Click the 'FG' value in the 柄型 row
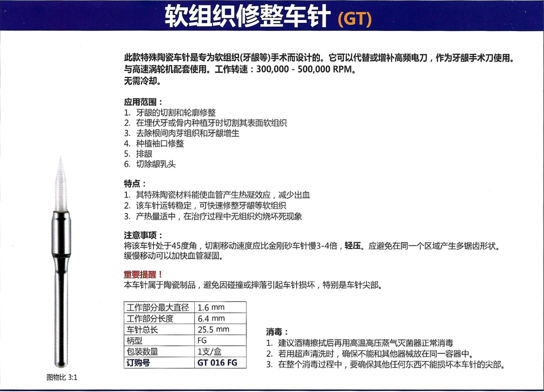This screenshot has width=544, height=392. click(202, 341)
